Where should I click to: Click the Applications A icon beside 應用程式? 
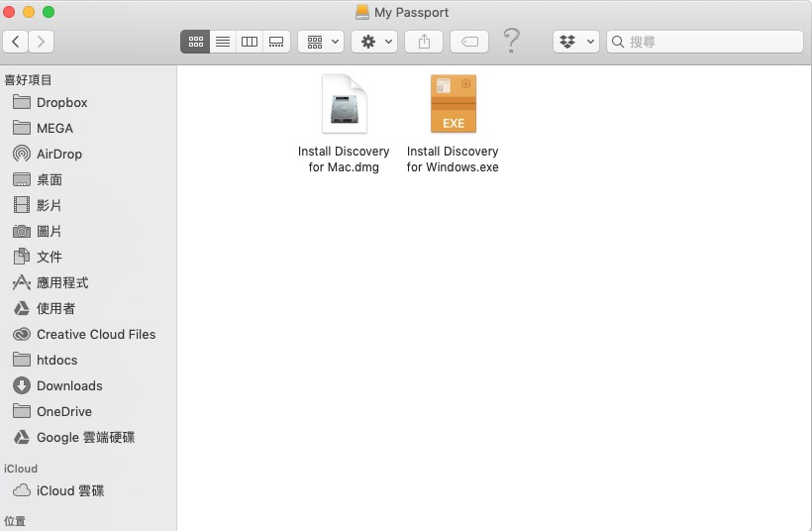[x=21, y=282]
